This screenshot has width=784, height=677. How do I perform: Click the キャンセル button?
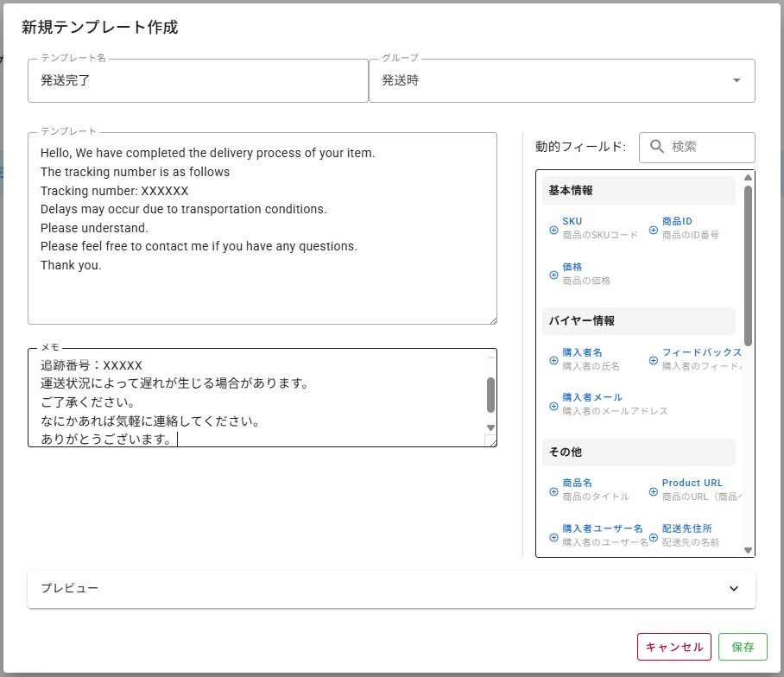[674, 646]
